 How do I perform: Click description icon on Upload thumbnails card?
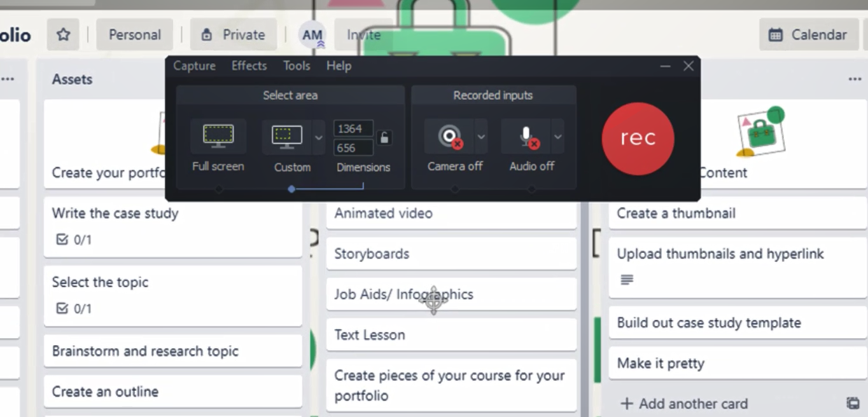coord(627,280)
